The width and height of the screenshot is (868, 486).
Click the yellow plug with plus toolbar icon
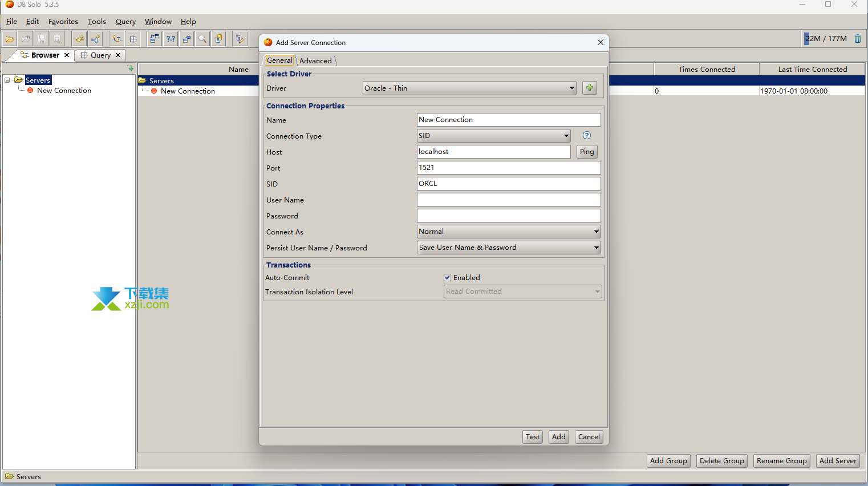(80, 39)
